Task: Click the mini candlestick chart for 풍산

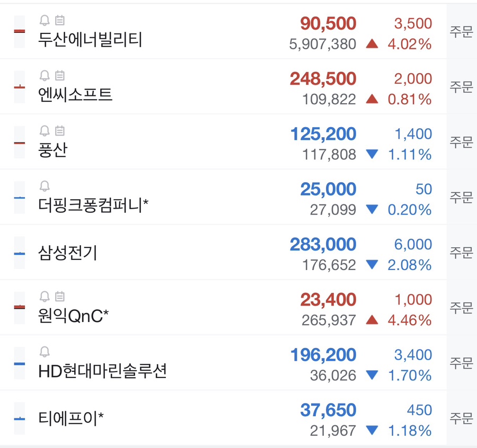Action: click(x=18, y=142)
